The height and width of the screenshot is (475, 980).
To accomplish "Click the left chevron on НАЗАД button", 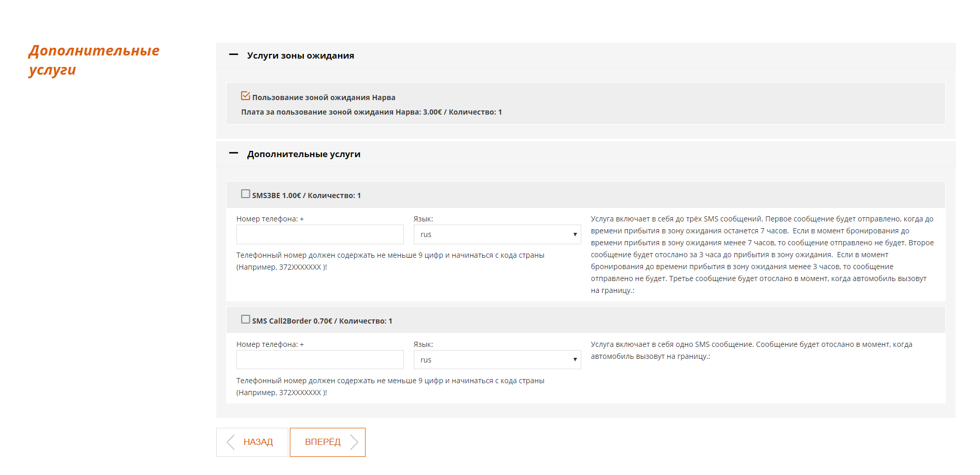I will 231,442.
